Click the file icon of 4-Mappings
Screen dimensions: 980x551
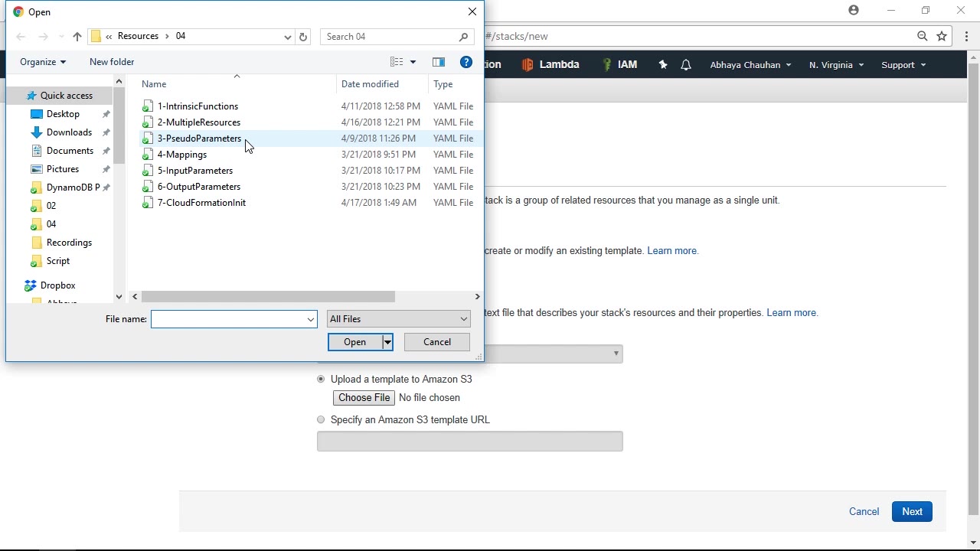[148, 155]
